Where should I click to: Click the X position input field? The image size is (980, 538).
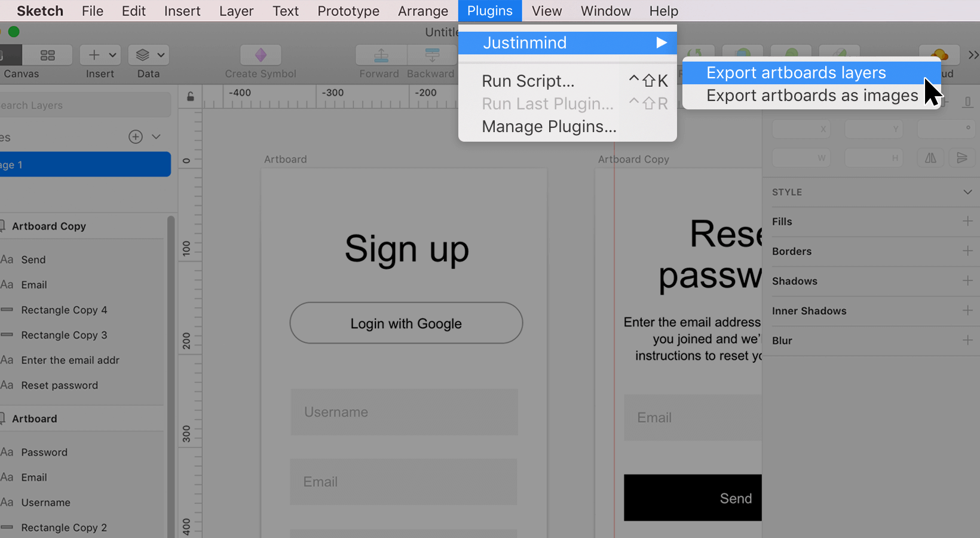point(801,129)
